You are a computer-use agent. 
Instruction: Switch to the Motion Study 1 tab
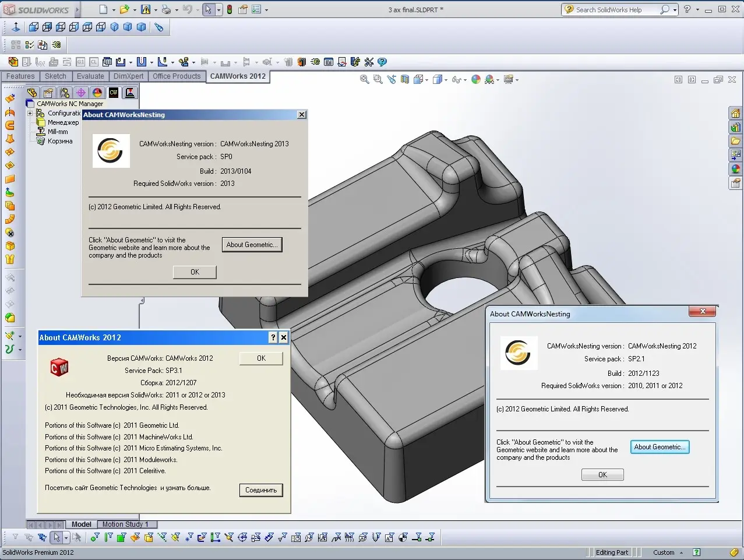click(x=125, y=524)
